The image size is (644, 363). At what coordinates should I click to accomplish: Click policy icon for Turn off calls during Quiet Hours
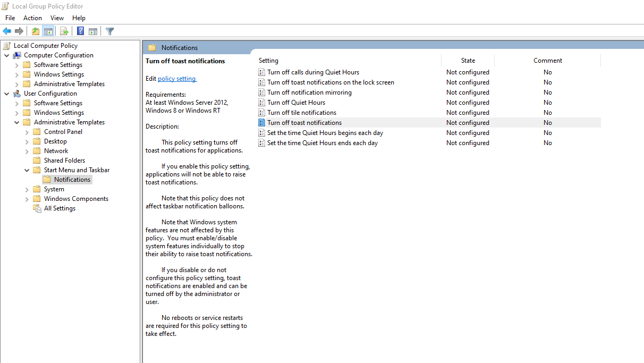click(x=261, y=72)
